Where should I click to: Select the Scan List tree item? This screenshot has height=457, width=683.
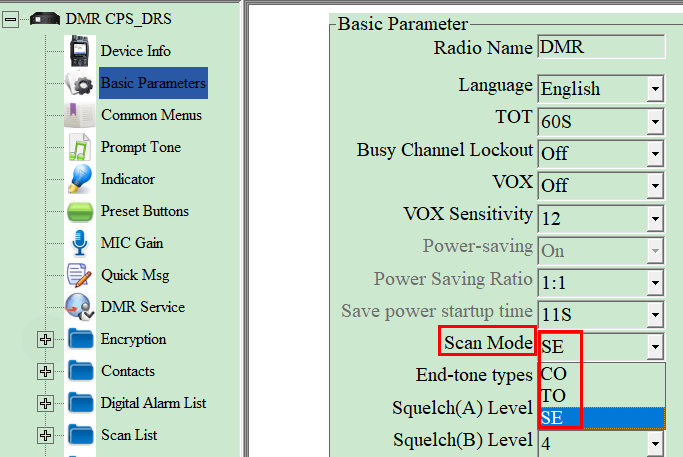coord(129,435)
